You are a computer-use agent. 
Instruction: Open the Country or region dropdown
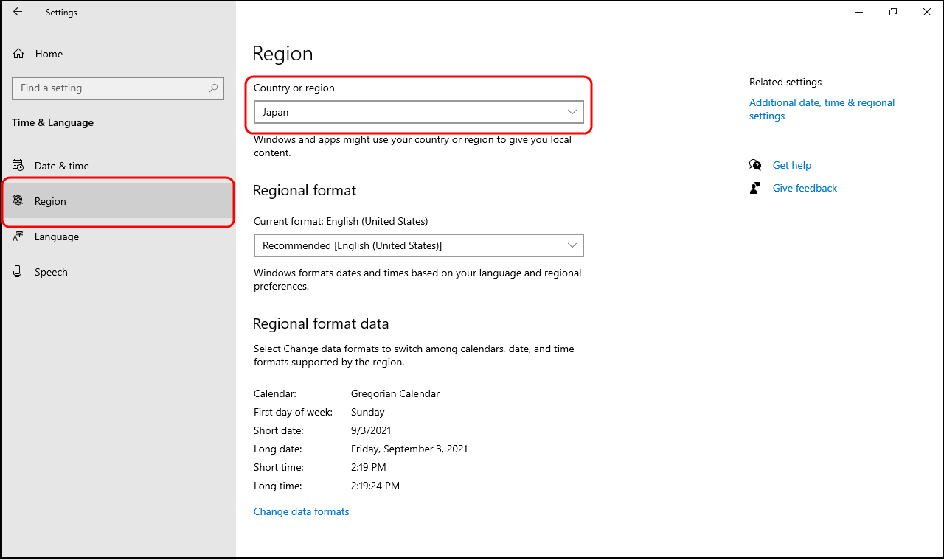418,112
